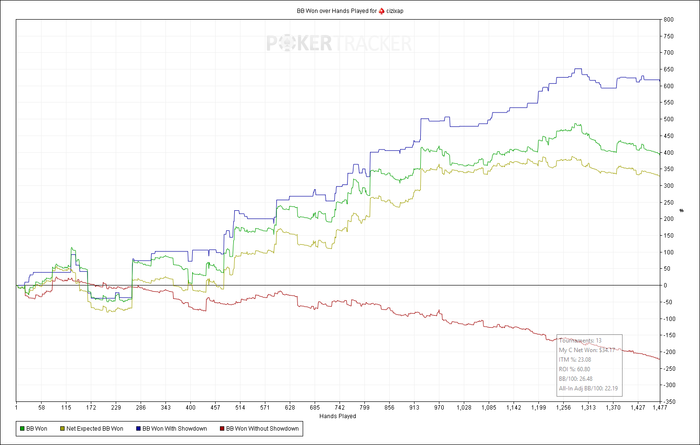Click the 'All-In Adj BB/100: 22.19' stat
700x445 pixels.
pos(588,388)
